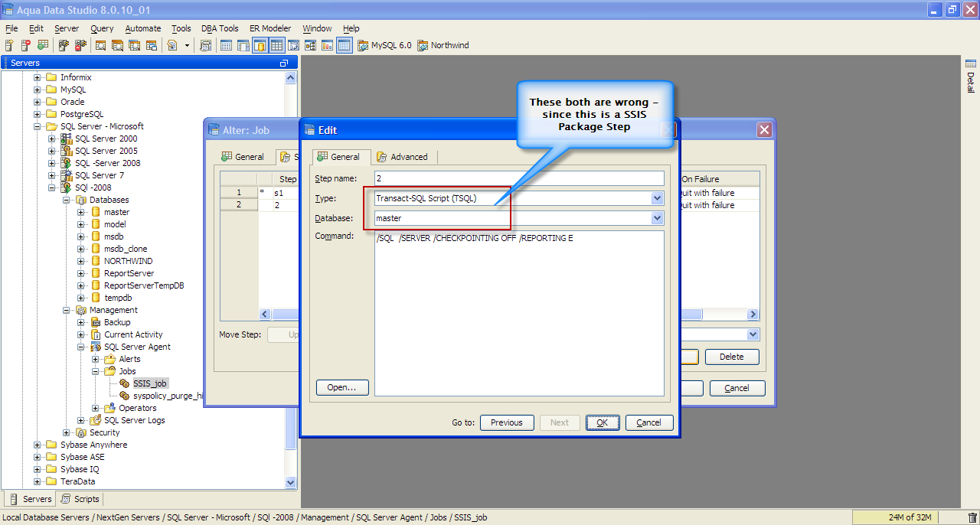This screenshot has width=980, height=525.
Task: Click the SQL Server 2000 server icon
Action: coord(67,139)
